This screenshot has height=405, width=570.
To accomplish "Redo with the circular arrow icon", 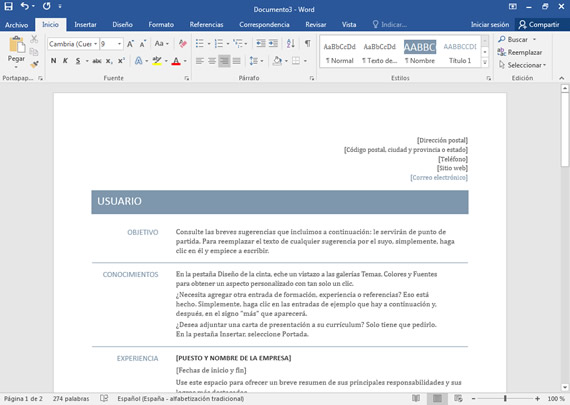I will pyautogui.click(x=47, y=6).
